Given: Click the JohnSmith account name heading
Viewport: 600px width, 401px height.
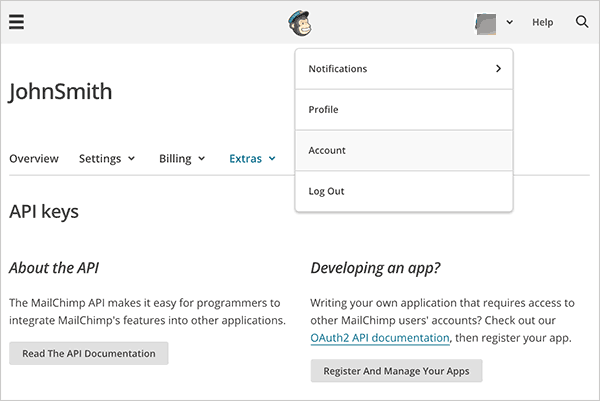Looking at the screenshot, I should (x=60, y=92).
